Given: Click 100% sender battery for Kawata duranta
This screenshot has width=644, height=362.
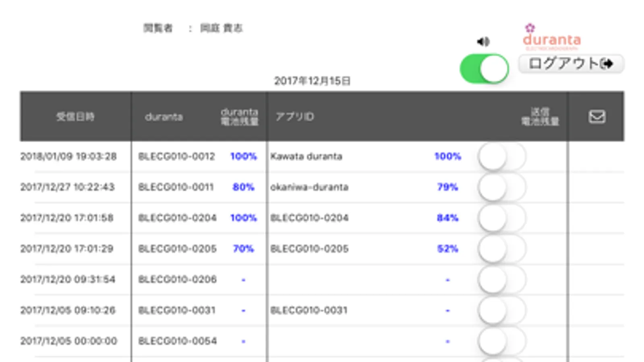Looking at the screenshot, I should (447, 156).
